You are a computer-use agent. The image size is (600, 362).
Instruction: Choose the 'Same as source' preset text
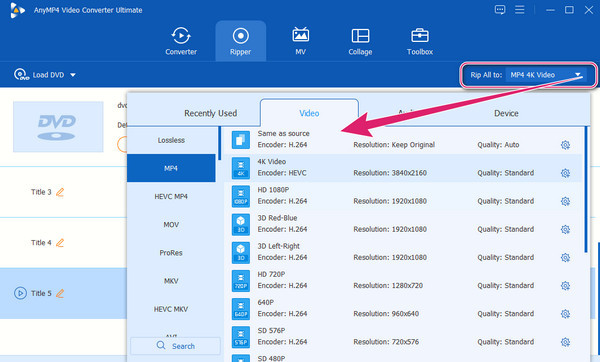click(284, 134)
